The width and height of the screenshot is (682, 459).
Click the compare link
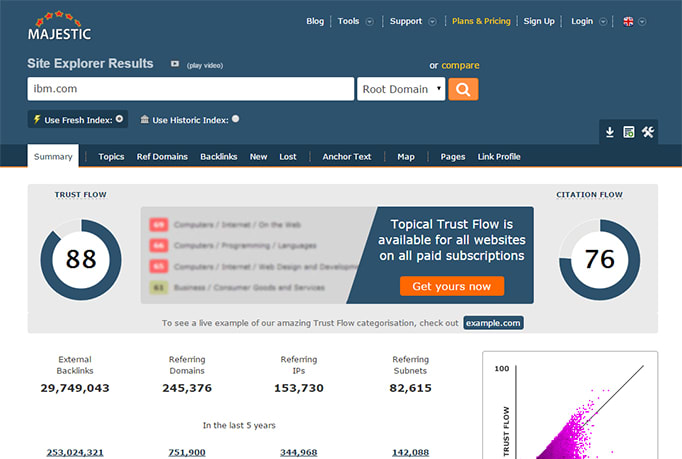[x=460, y=65]
